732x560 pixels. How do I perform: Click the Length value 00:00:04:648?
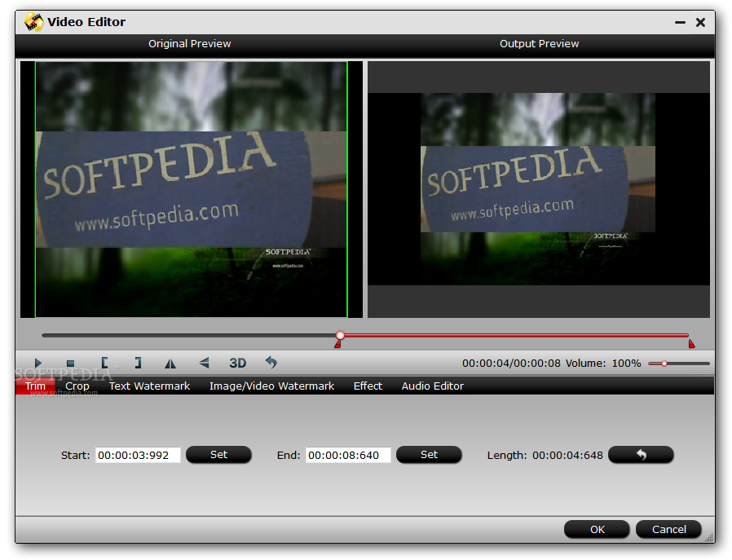[567, 455]
